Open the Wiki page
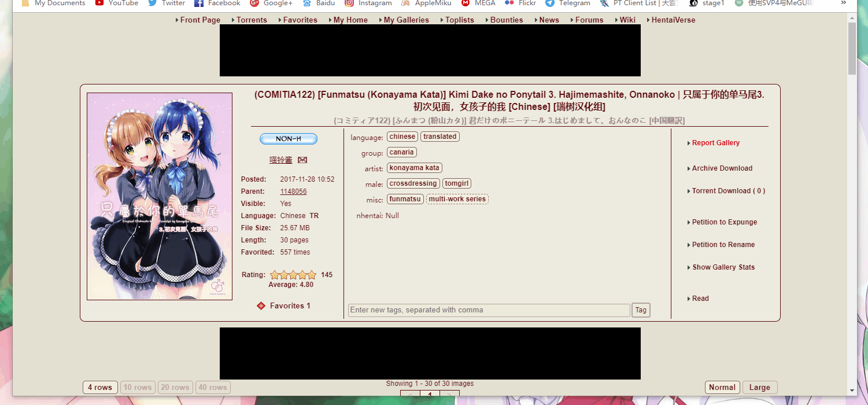Image resolution: width=868 pixels, height=405 pixels. click(x=627, y=20)
